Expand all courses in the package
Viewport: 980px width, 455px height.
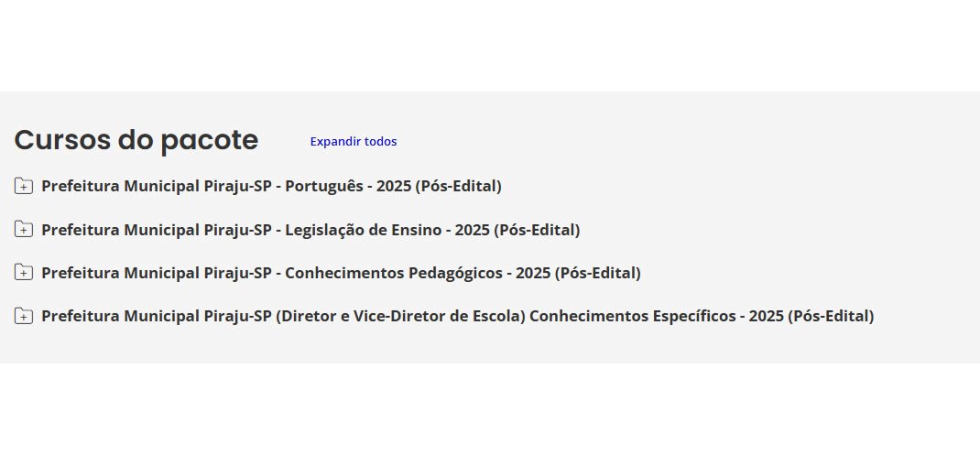[353, 142]
